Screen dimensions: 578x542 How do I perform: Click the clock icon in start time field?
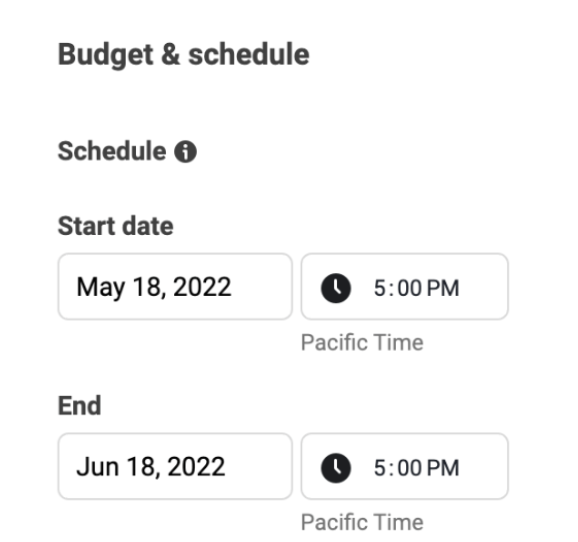click(x=336, y=288)
